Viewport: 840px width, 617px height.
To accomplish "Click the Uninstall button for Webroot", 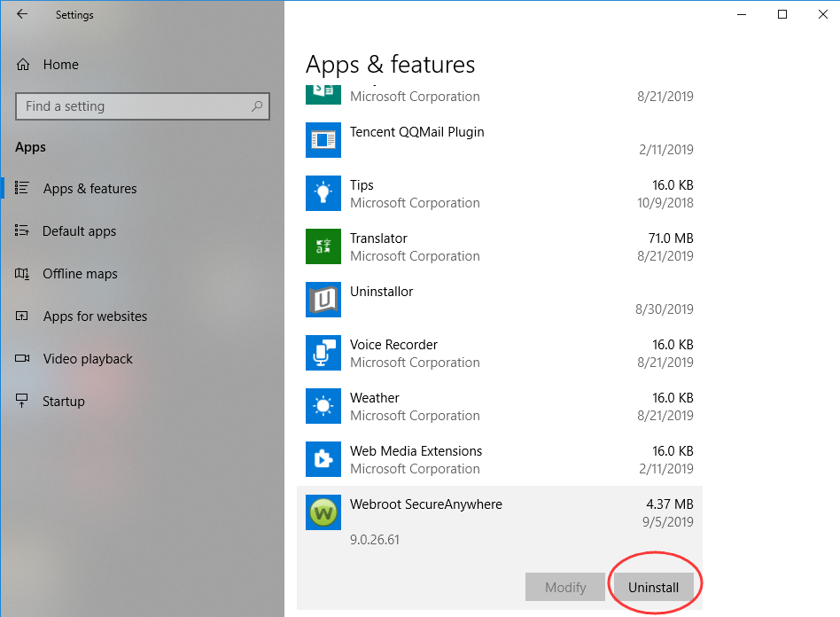I will (654, 587).
